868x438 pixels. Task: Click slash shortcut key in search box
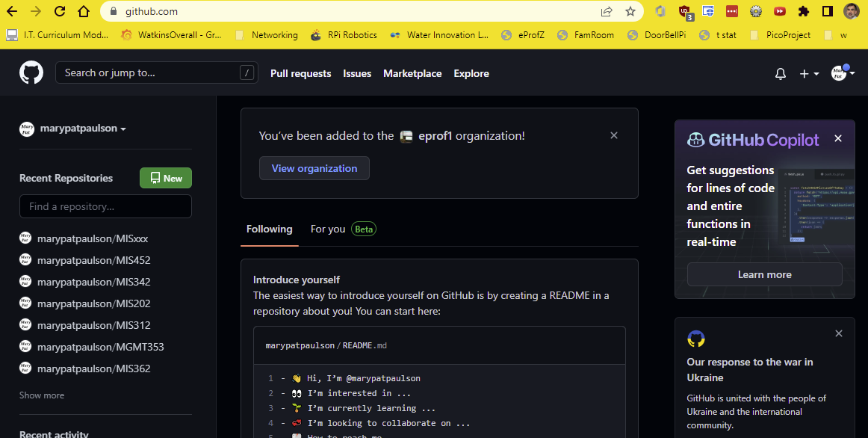(247, 73)
